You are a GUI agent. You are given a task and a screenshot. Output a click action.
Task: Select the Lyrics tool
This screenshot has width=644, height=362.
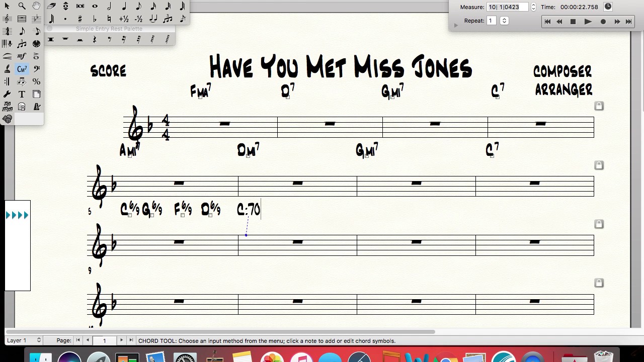coord(7,69)
